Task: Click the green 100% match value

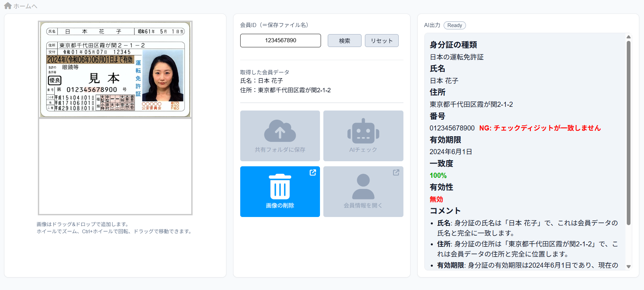Action: [x=438, y=175]
